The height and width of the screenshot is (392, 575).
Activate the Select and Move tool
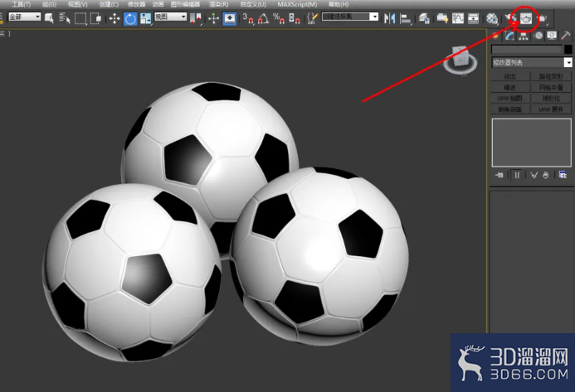pos(115,18)
